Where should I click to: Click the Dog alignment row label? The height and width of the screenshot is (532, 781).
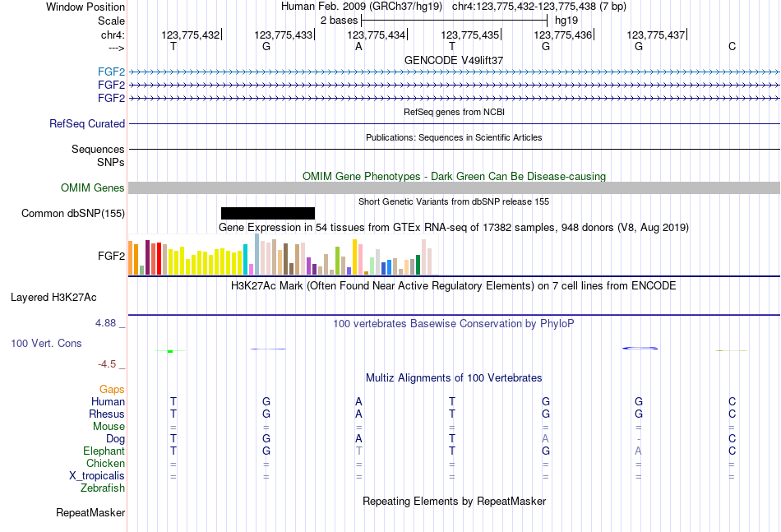115,439
